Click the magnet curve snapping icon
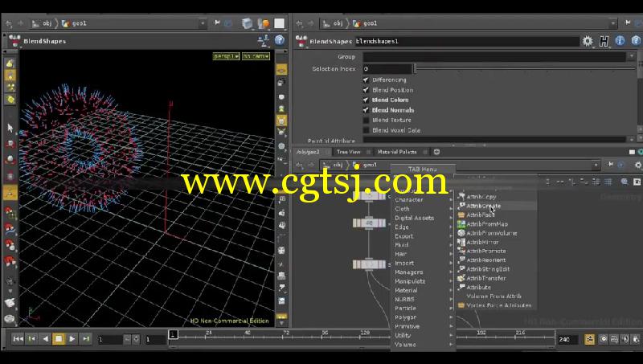Image resolution: width=643 pixels, height=364 pixels. pyautogui.click(x=10, y=229)
